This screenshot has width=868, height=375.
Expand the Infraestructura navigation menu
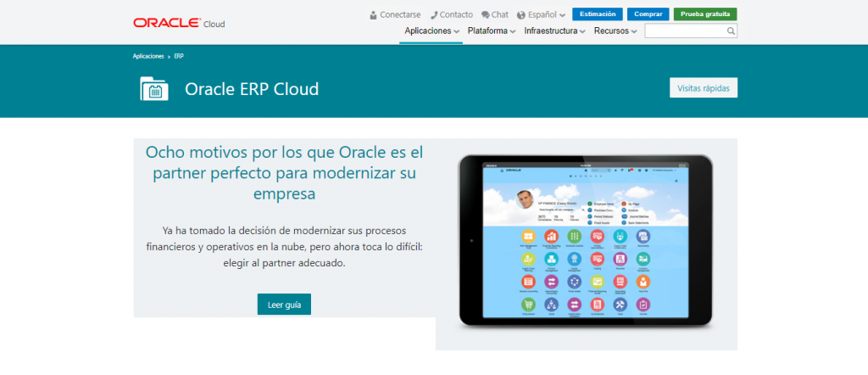click(555, 31)
